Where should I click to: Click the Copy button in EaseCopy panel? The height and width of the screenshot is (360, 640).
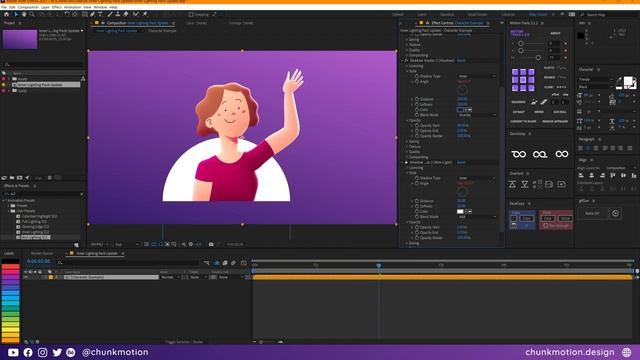coord(527,218)
